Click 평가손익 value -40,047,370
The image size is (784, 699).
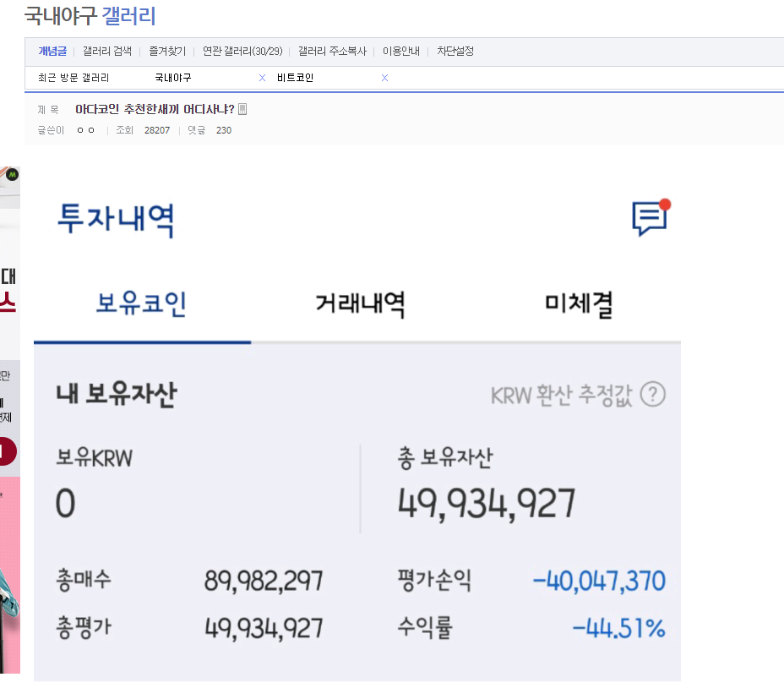pos(599,581)
